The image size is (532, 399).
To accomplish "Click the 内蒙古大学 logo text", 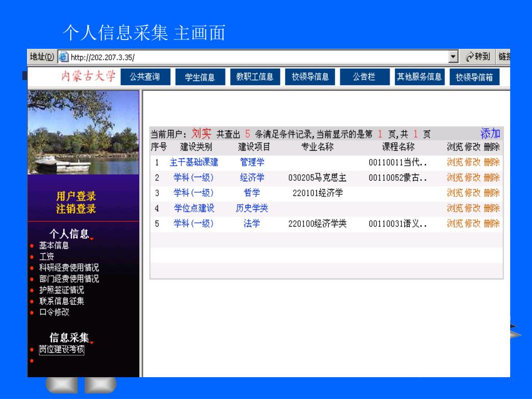I will coord(88,76).
